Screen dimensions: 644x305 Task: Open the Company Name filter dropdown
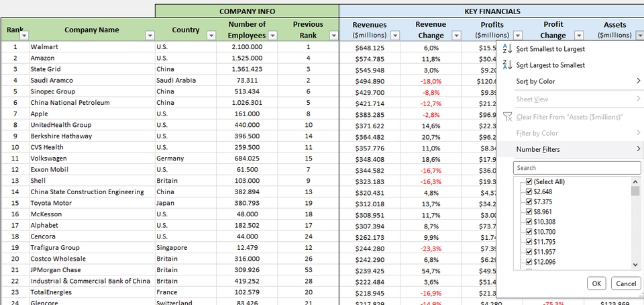tap(150, 36)
